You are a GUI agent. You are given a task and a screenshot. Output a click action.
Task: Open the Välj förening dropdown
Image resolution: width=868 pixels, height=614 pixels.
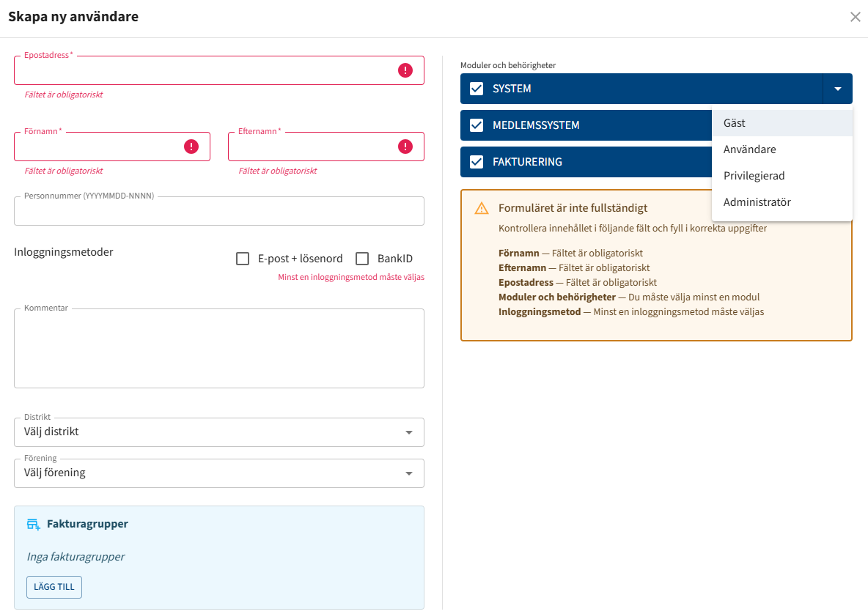tap(219, 473)
